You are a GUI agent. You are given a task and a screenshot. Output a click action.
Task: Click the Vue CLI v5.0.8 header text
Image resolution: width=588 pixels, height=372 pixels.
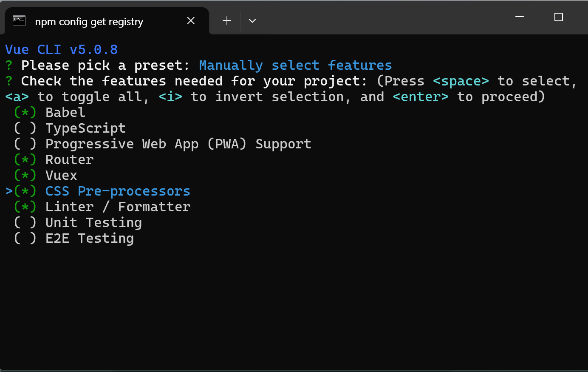click(61, 50)
